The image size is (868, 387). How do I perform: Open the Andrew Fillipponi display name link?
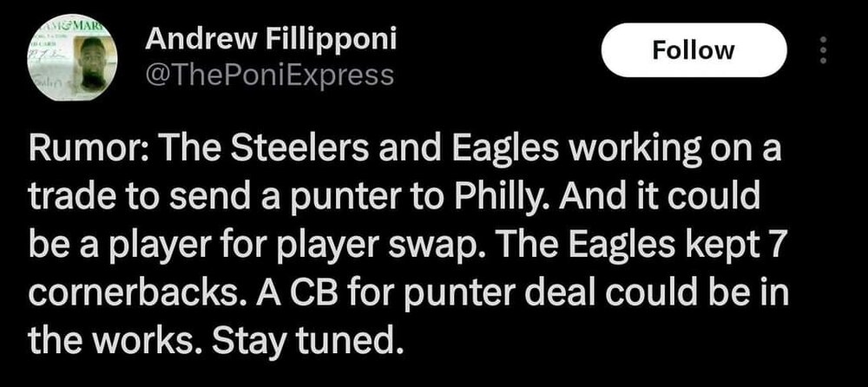[270, 39]
